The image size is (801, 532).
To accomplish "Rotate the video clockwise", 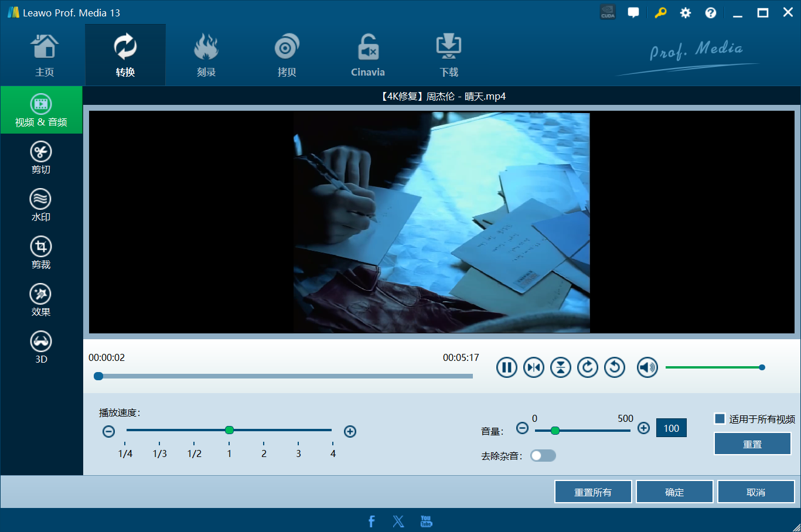I will 588,367.
